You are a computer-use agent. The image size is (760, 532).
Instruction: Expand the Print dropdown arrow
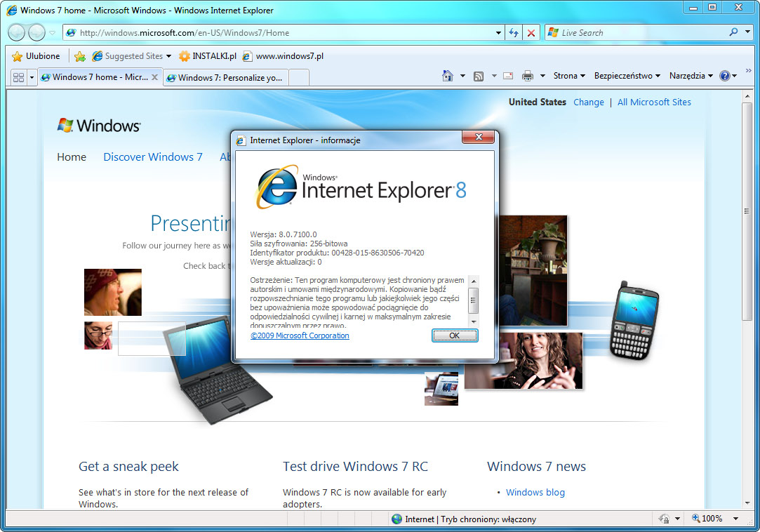(x=543, y=76)
